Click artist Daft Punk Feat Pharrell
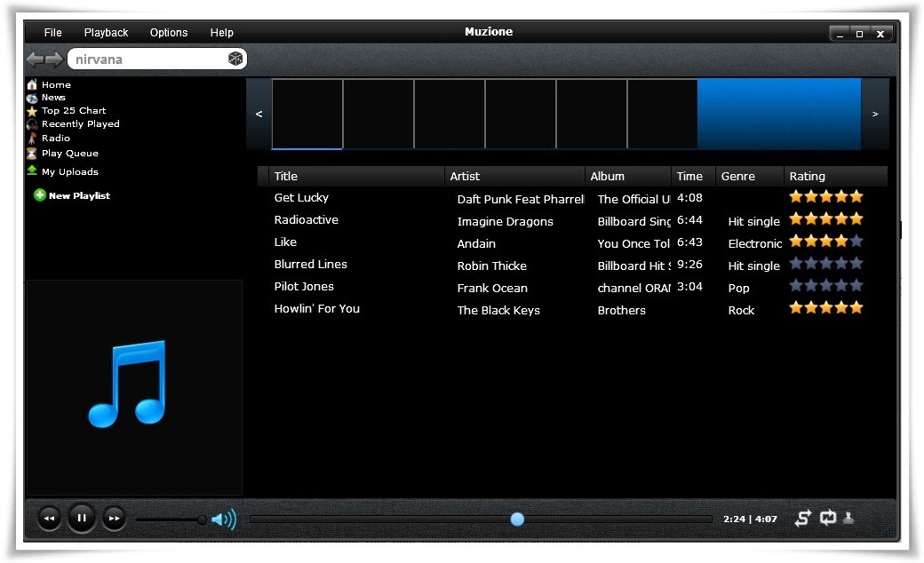Screen dimensions: 924x563 coord(521,199)
